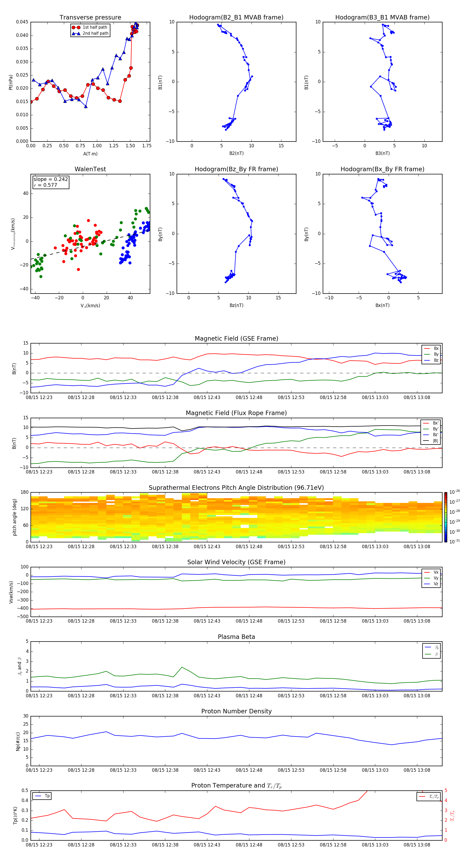Click the 180 tick on pitch angle axis
This screenshot has width=473, height=868.
(x=25, y=492)
